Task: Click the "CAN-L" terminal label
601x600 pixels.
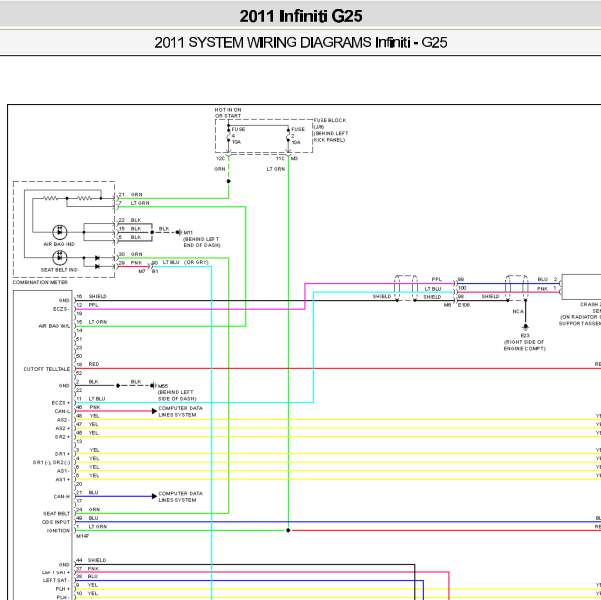Action: point(62,411)
